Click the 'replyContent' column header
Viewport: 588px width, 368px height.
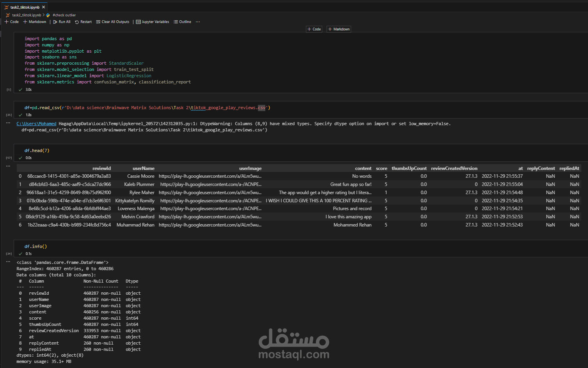pyautogui.click(x=541, y=168)
